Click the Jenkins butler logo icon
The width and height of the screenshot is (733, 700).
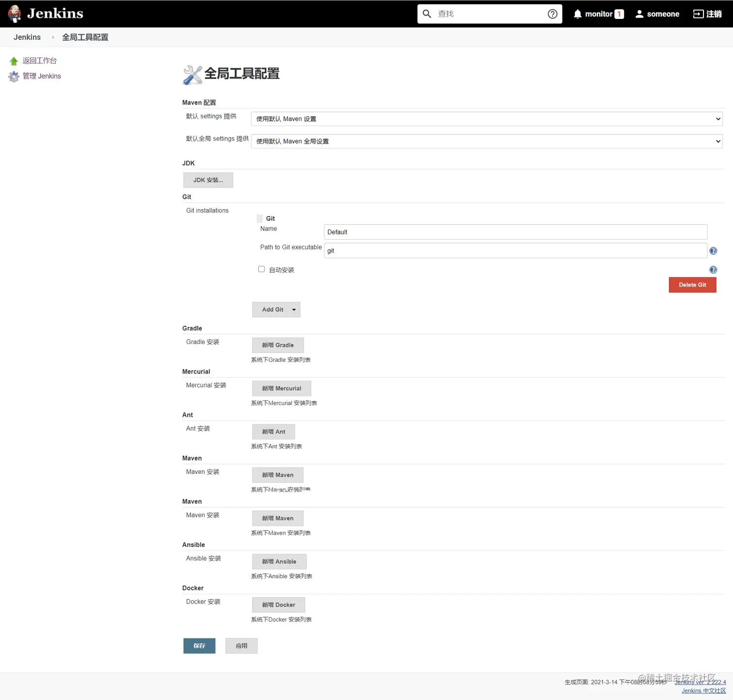point(15,14)
